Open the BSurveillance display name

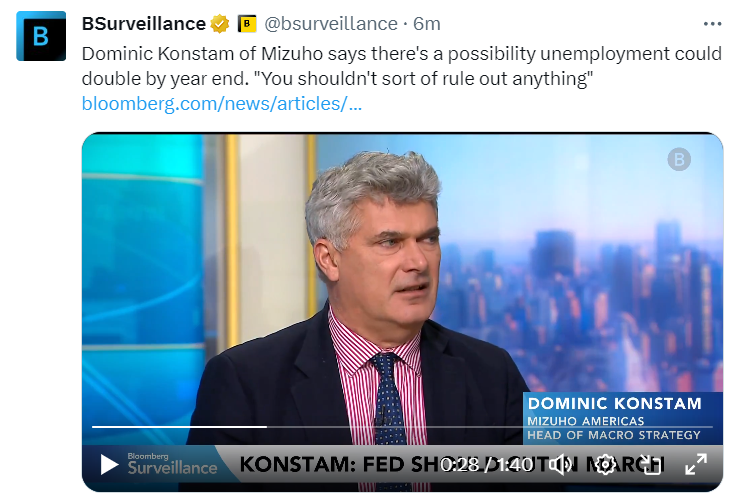[143, 23]
